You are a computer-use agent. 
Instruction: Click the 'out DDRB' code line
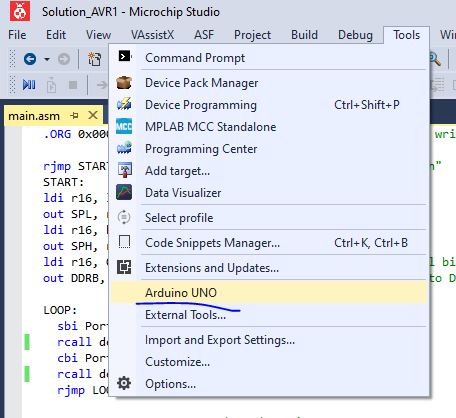pos(74,278)
